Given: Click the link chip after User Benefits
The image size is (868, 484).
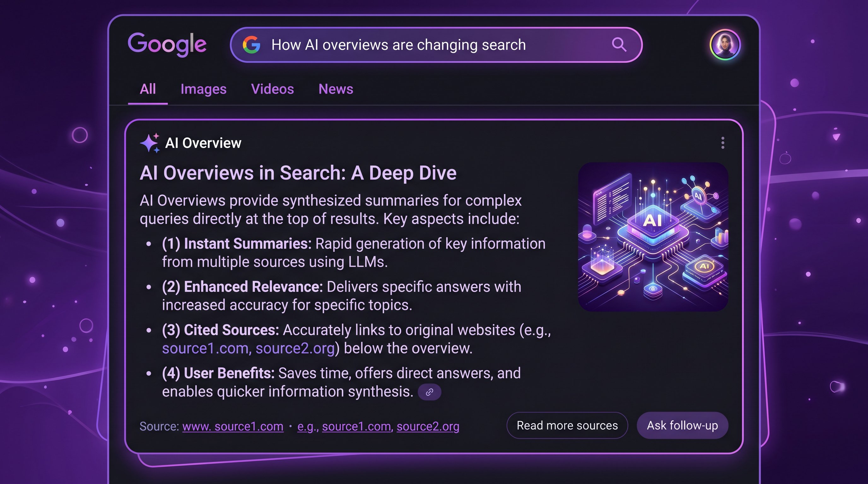Looking at the screenshot, I should click(x=429, y=392).
